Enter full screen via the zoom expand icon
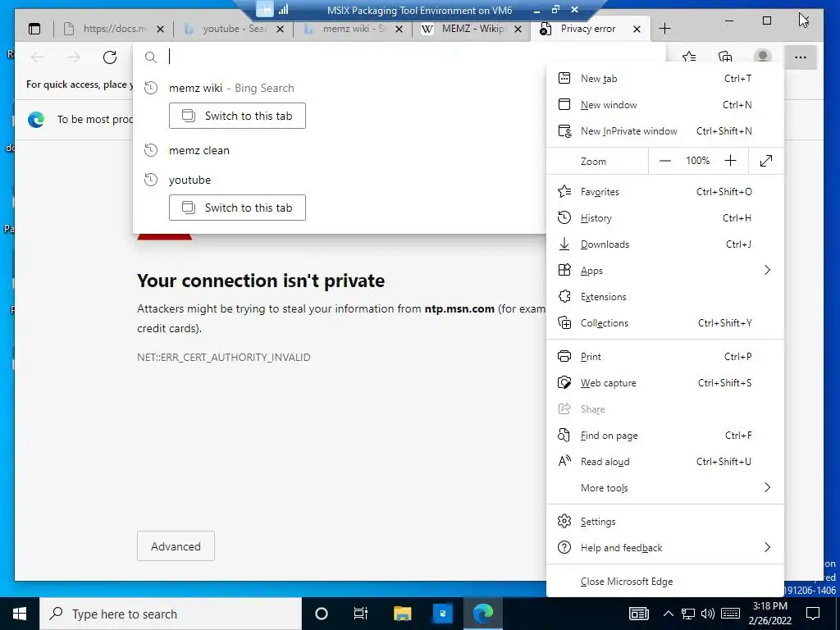This screenshot has width=840, height=630. click(x=766, y=161)
